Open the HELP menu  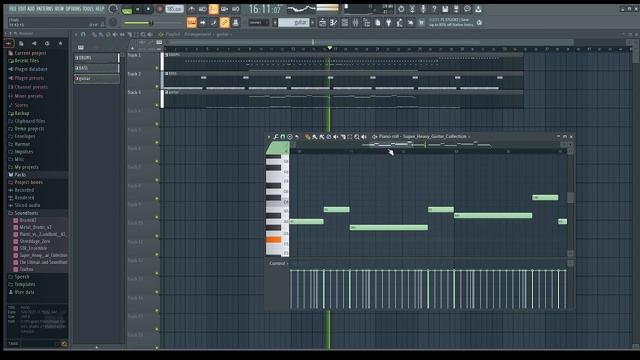tap(100, 9)
